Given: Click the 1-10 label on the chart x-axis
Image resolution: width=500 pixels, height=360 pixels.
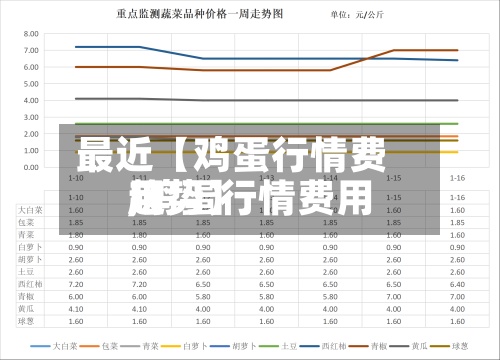Looking at the screenshot, I should (76, 178).
